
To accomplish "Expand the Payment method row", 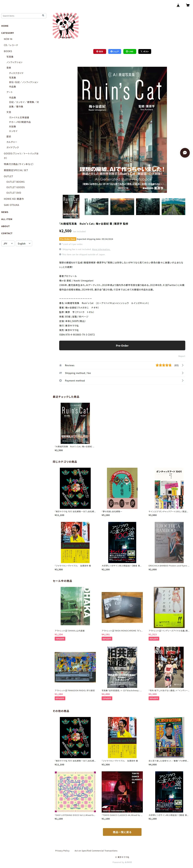I will coord(122,380).
